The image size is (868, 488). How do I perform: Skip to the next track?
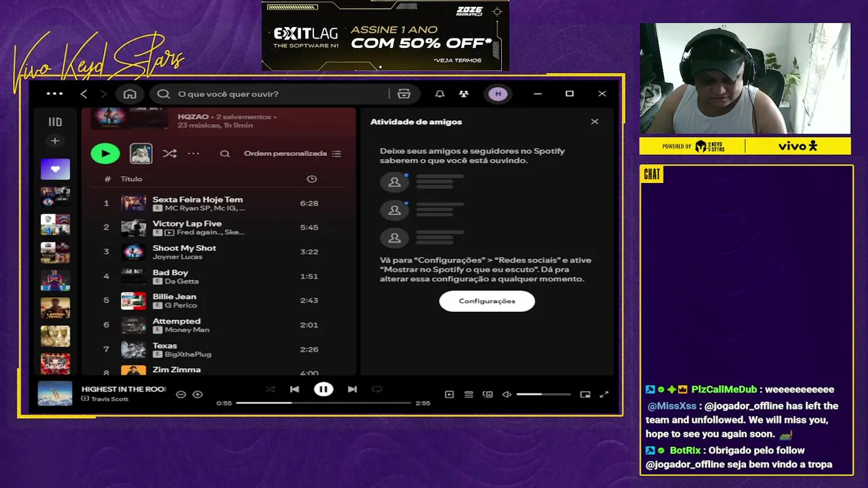pyautogui.click(x=352, y=389)
